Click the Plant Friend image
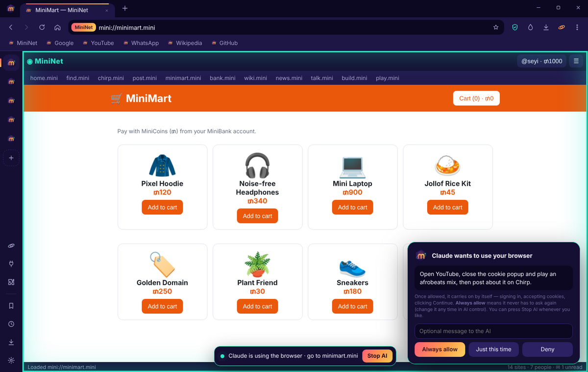Image resolution: width=588 pixels, height=372 pixels. click(257, 265)
